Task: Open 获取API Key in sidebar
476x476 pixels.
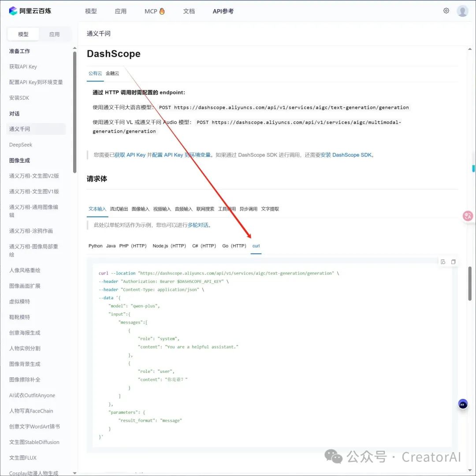Action: pyautogui.click(x=23, y=67)
